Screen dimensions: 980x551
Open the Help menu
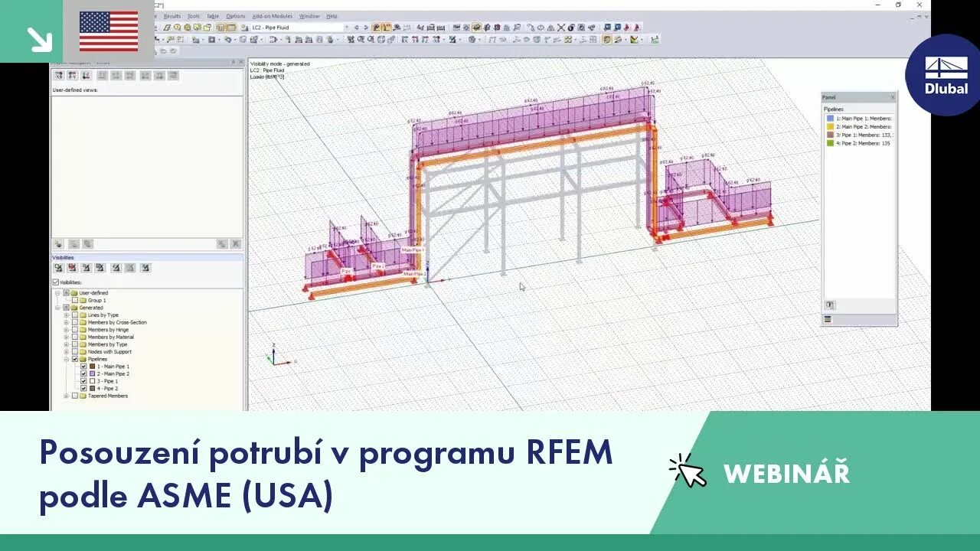tap(332, 16)
